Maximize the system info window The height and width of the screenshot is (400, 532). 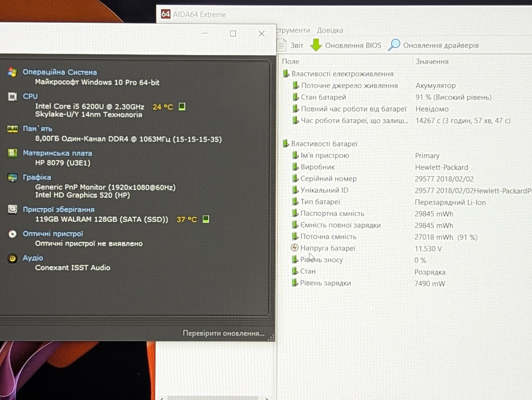point(233,34)
